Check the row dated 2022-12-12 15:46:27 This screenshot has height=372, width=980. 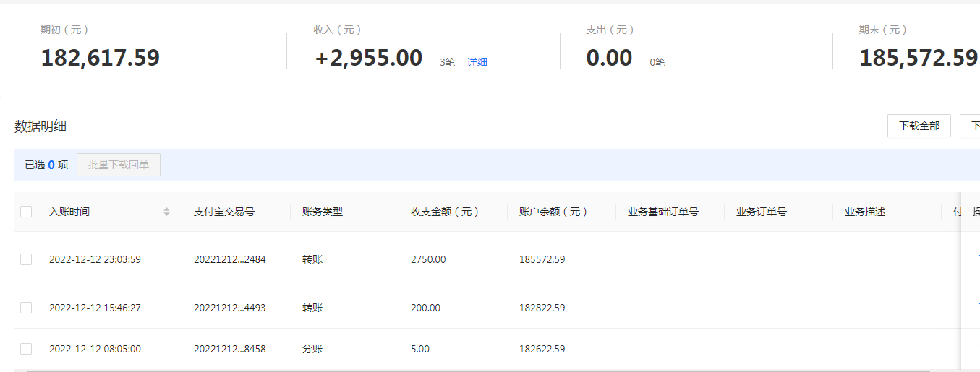[26, 308]
